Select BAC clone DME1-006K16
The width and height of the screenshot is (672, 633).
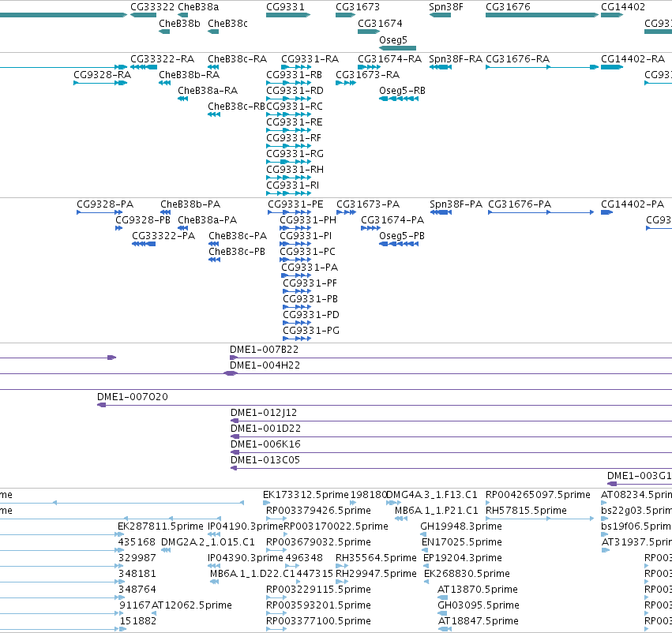click(265, 444)
